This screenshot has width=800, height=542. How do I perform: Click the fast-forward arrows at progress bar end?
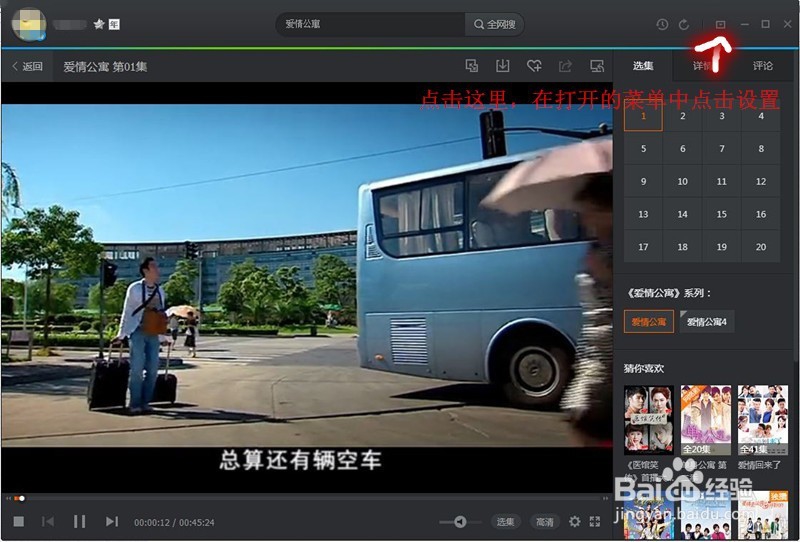(x=606, y=498)
